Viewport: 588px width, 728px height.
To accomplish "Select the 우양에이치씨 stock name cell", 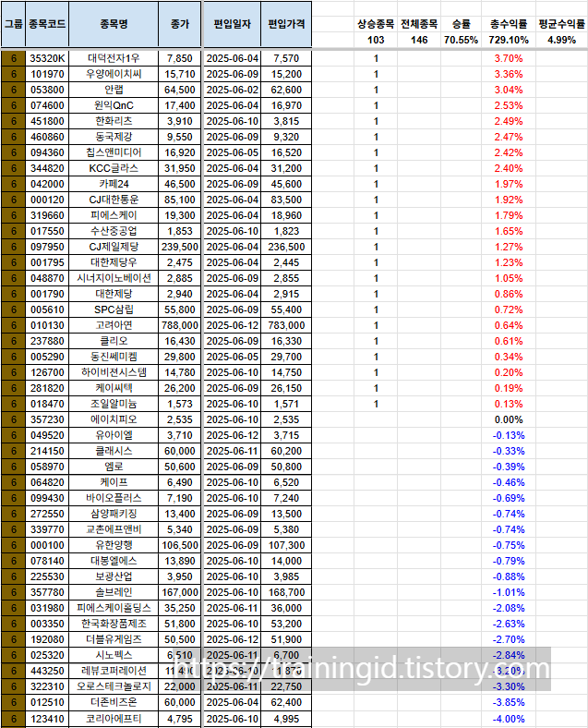I will [x=114, y=74].
